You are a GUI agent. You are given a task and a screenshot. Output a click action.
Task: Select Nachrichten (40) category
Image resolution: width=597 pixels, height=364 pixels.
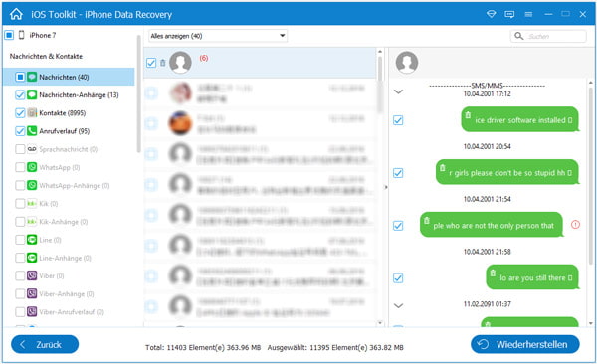tap(69, 77)
